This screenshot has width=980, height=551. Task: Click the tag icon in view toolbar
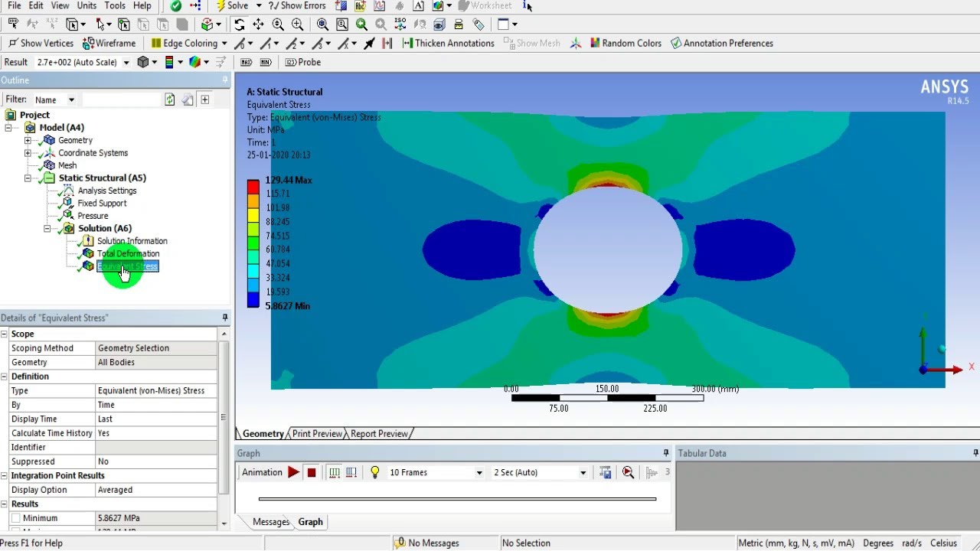(x=479, y=24)
